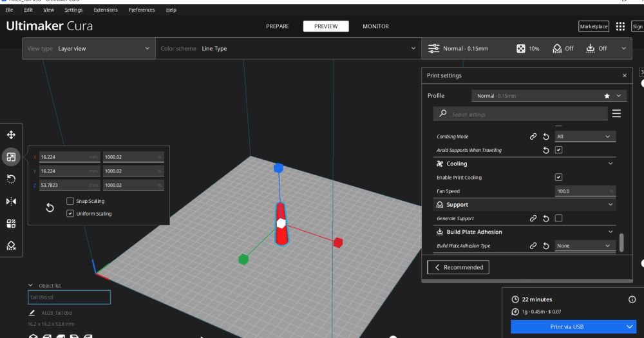Open the Profile dropdown
Screen dimensions: 644x338
click(x=549, y=96)
